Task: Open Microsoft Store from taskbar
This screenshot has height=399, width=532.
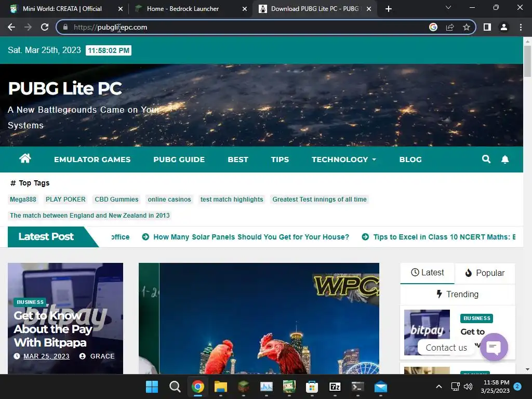Action: click(x=312, y=387)
